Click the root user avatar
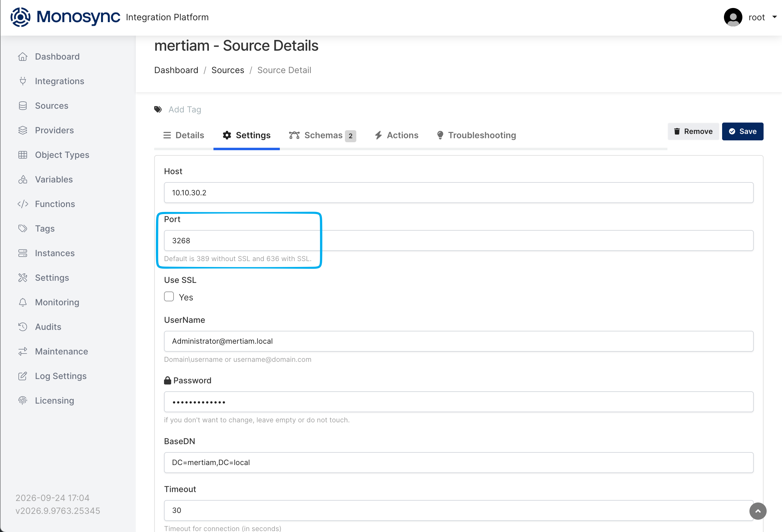The height and width of the screenshot is (532, 782). point(733,17)
